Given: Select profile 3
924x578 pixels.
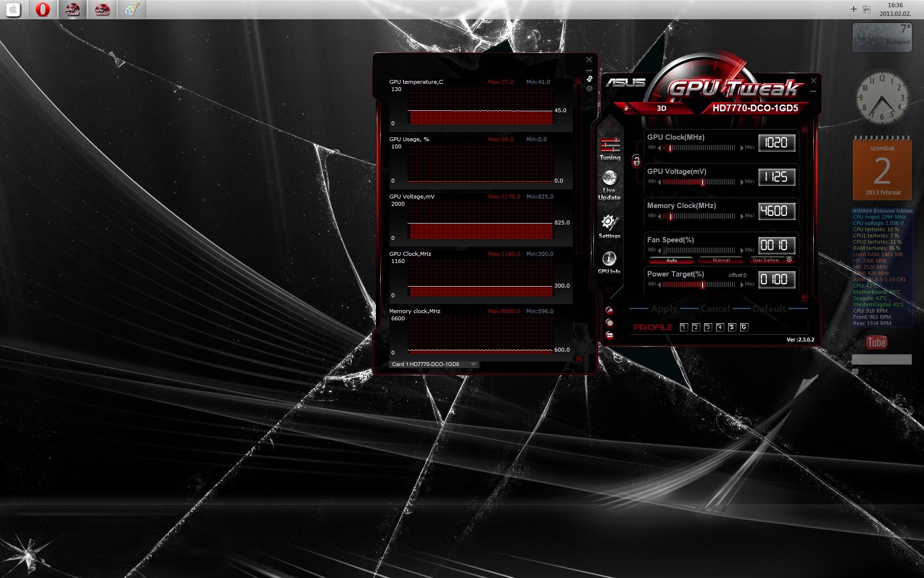Looking at the screenshot, I should click(707, 327).
